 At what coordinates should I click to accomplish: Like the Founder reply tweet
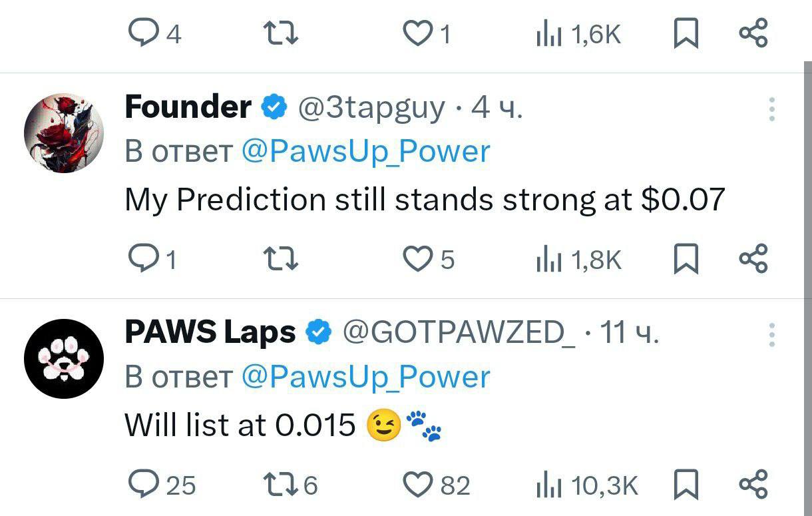(419, 259)
